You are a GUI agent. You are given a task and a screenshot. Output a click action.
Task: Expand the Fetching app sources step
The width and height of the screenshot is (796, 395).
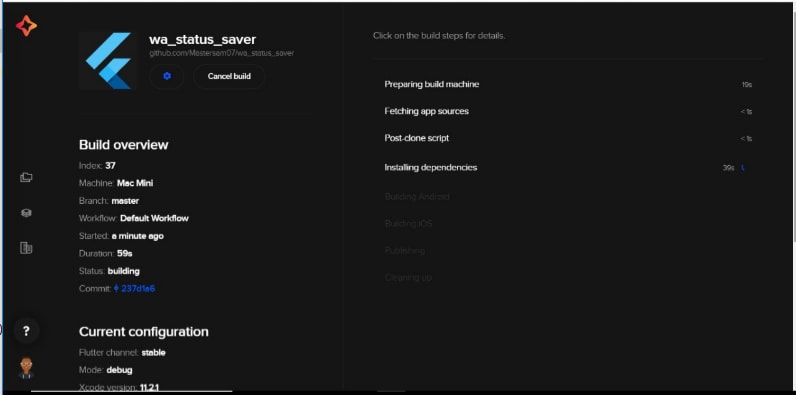(568, 111)
